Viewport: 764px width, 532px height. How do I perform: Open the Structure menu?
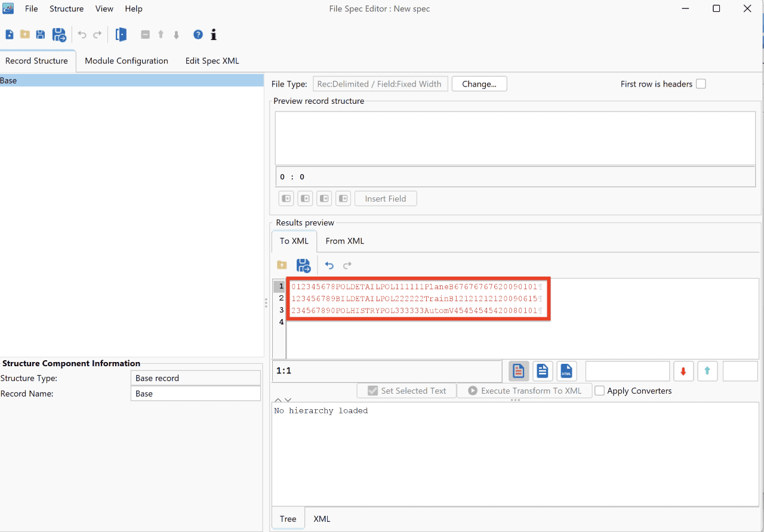(x=66, y=8)
